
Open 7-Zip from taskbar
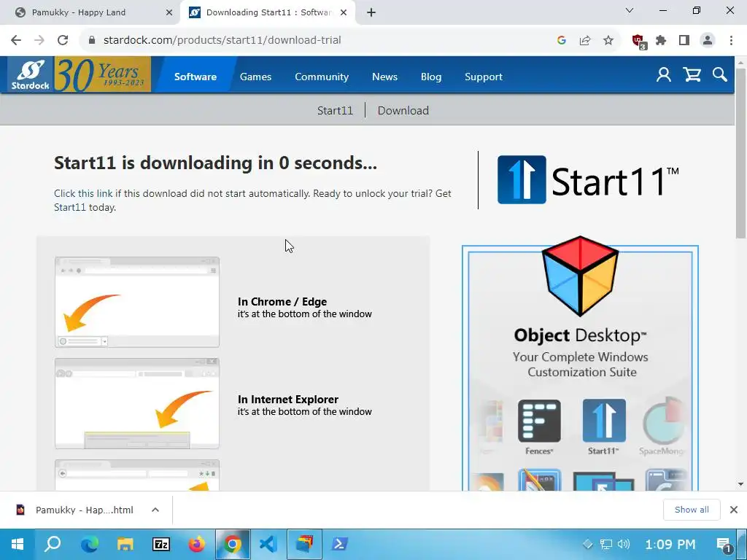tap(161, 544)
